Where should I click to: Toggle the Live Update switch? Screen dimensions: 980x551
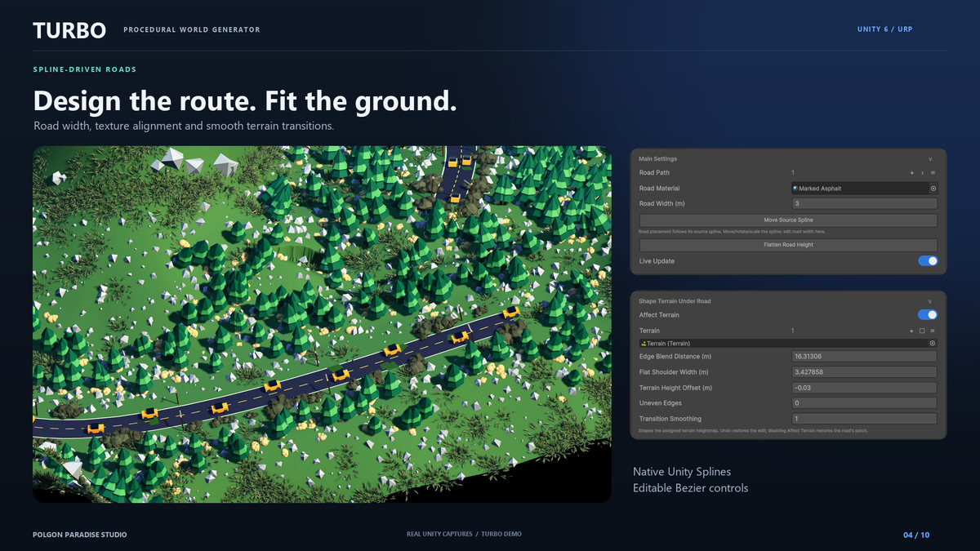(928, 261)
